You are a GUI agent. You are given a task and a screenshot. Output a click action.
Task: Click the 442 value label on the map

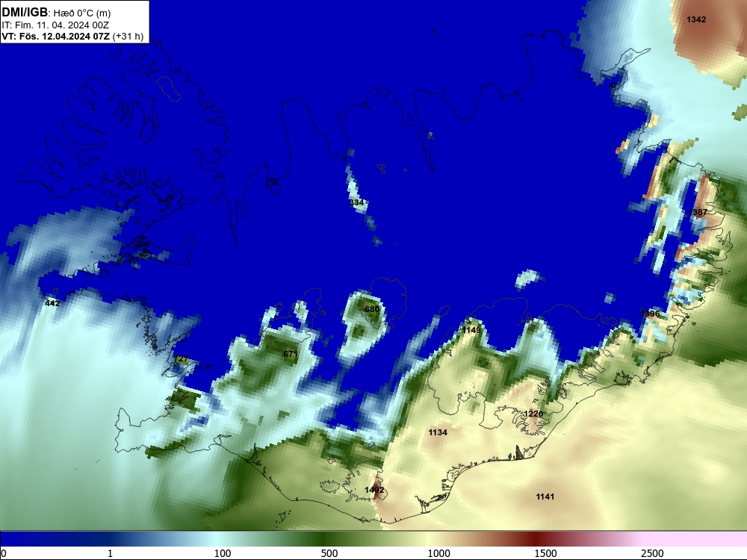click(x=52, y=303)
